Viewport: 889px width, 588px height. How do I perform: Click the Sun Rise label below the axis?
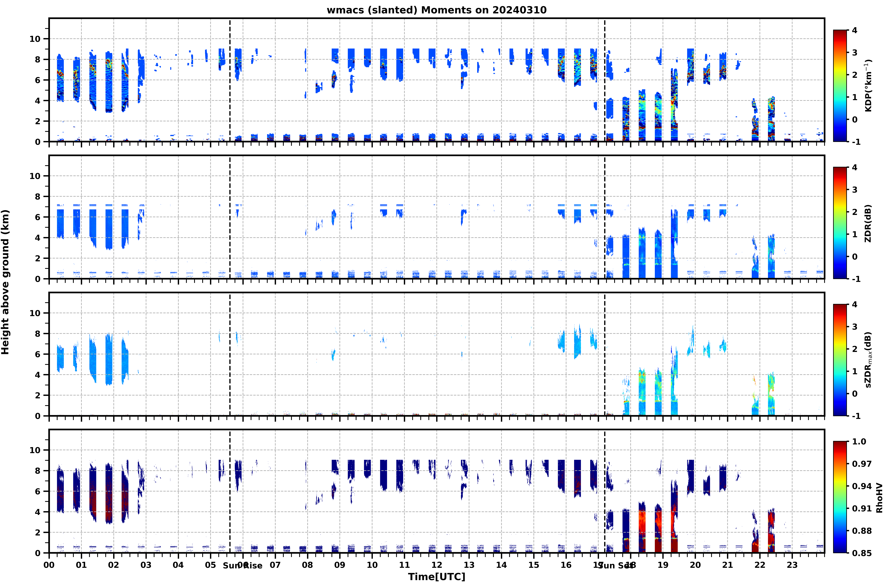tap(243, 566)
